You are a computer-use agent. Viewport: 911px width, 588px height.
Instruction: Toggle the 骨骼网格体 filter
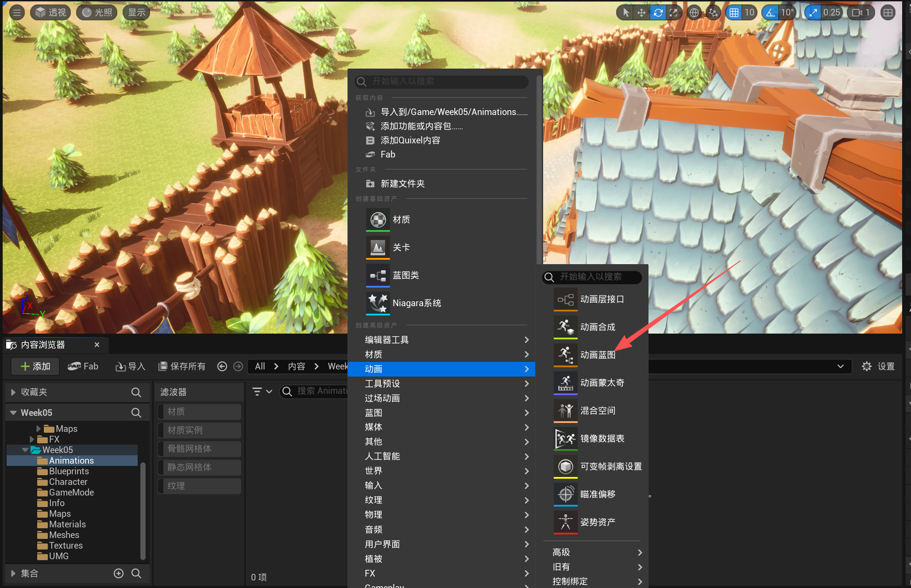pyautogui.click(x=199, y=449)
